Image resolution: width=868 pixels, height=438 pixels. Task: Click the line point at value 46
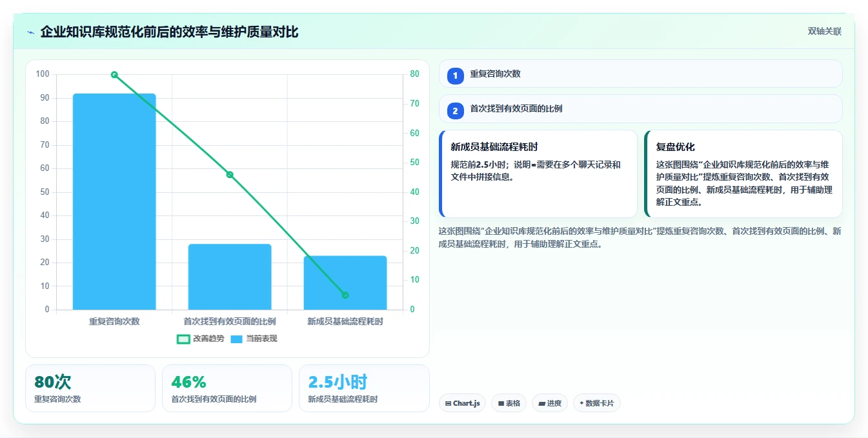[230, 175]
